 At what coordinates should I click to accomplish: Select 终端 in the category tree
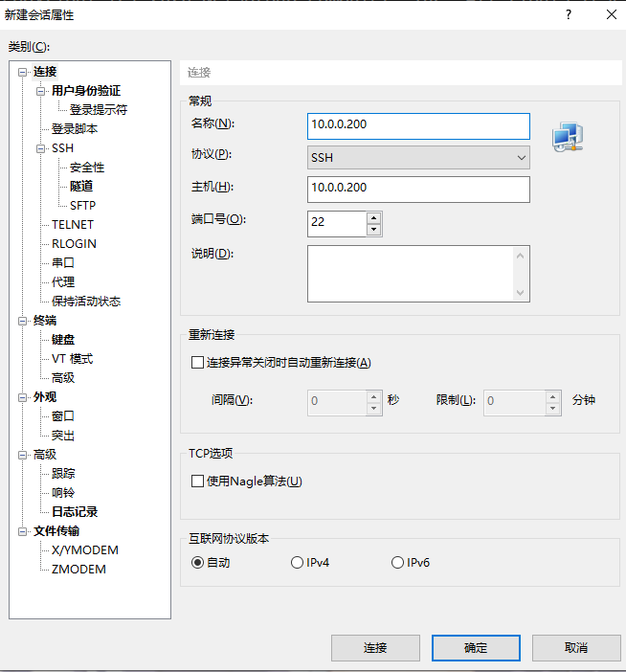tap(45, 320)
